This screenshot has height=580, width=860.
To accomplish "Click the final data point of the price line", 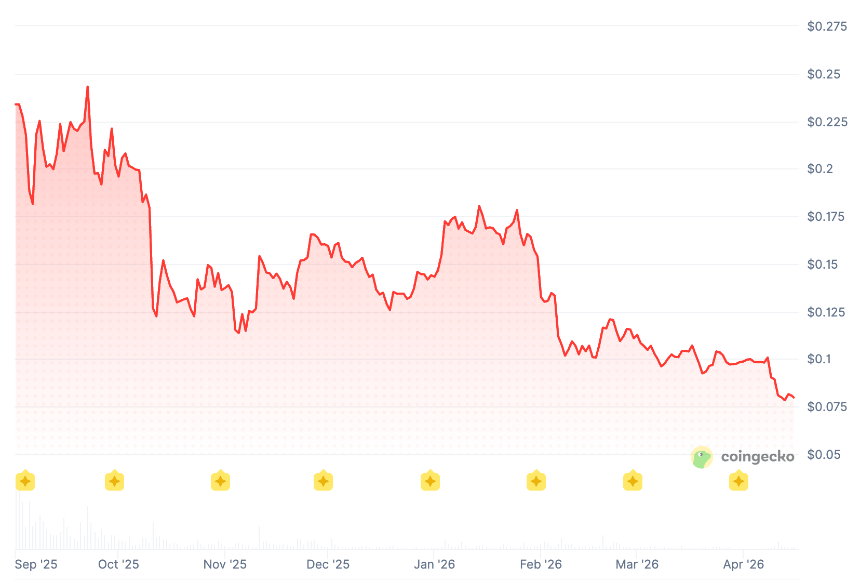I will pyautogui.click(x=794, y=399).
